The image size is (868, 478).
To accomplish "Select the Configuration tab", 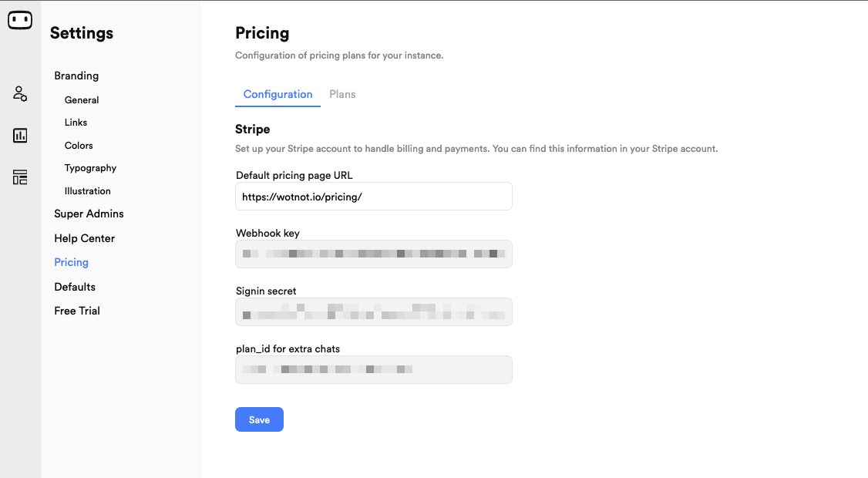I will pyautogui.click(x=278, y=94).
